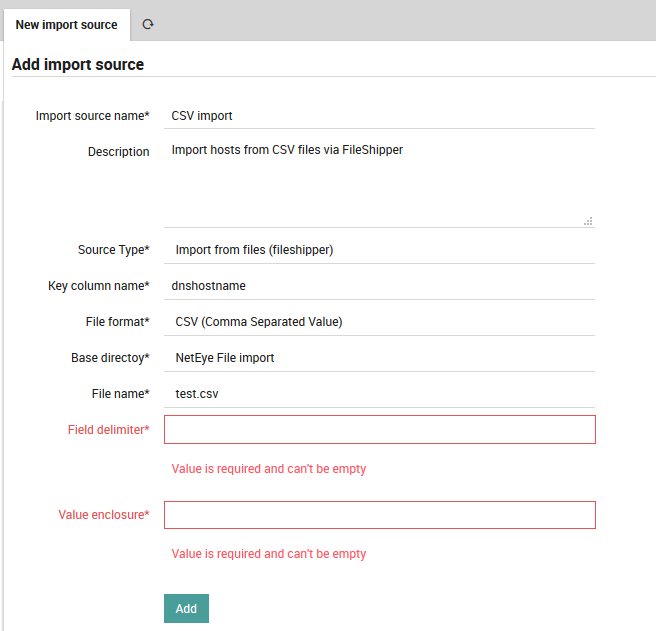Click the red 'Value enclosure*' label
The image size is (656, 631).
[104, 515]
